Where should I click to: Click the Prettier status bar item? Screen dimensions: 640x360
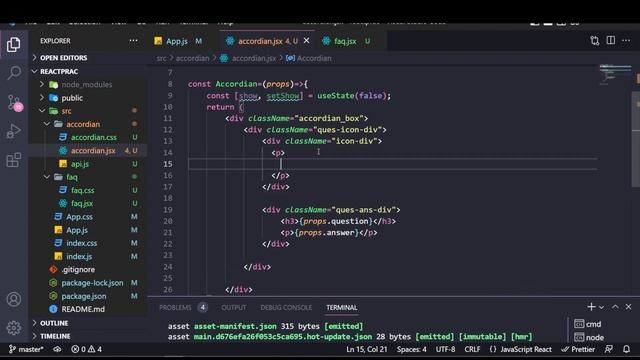[578, 349]
